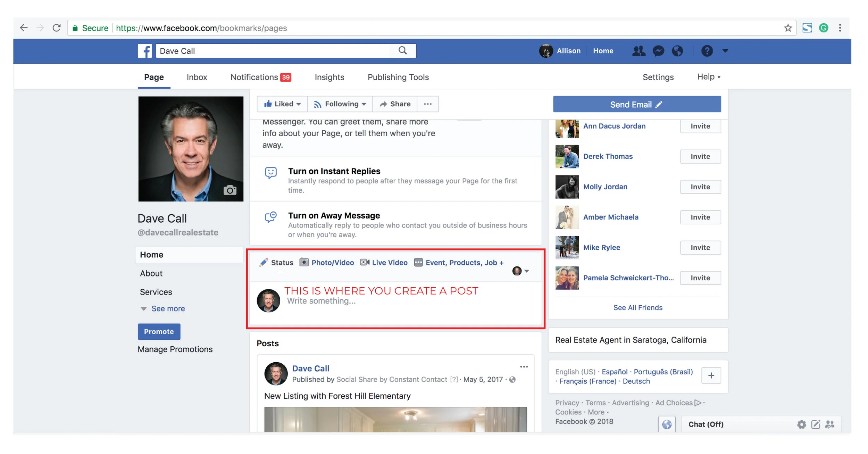The height and width of the screenshot is (454, 868).
Task: Click the Dave Call search field
Action: tap(273, 51)
